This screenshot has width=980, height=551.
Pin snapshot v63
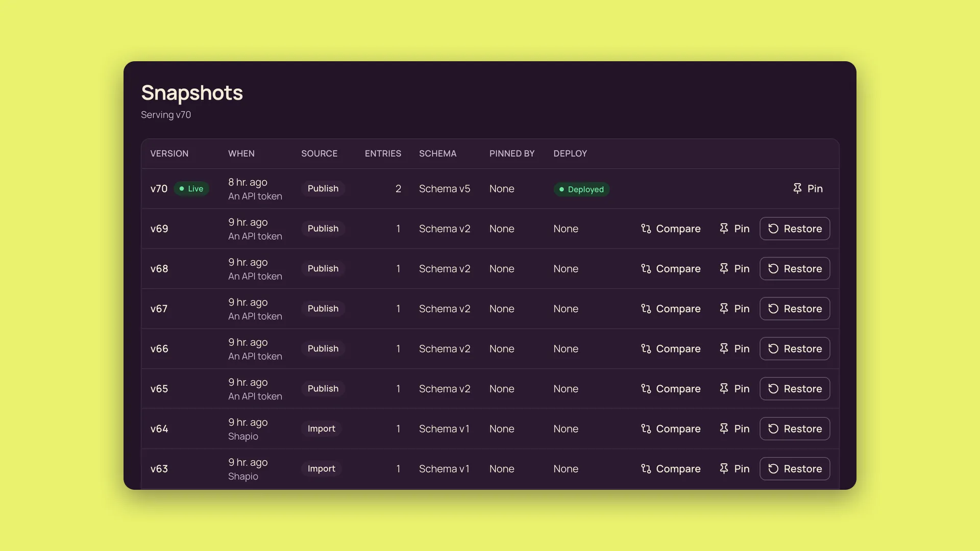click(x=734, y=469)
